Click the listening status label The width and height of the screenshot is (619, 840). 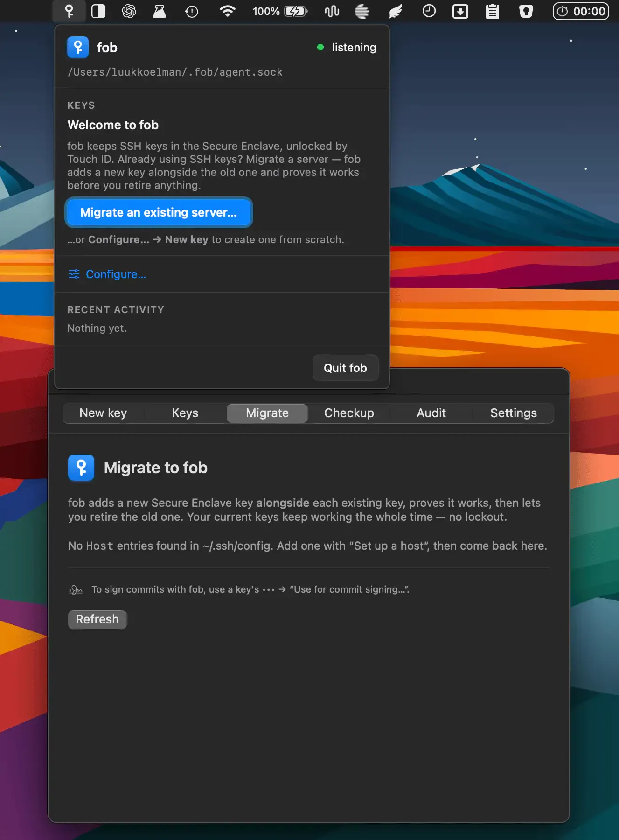(x=354, y=47)
